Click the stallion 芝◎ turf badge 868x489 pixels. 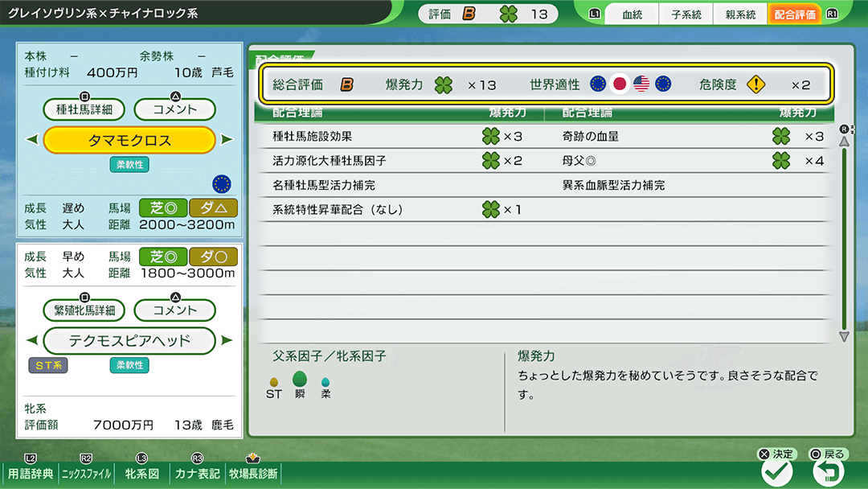[x=163, y=208]
